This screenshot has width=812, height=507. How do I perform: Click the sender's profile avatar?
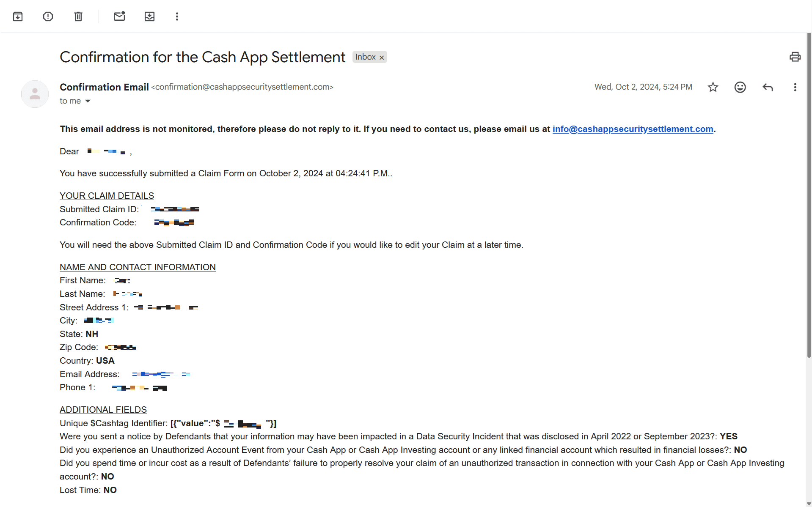click(35, 94)
